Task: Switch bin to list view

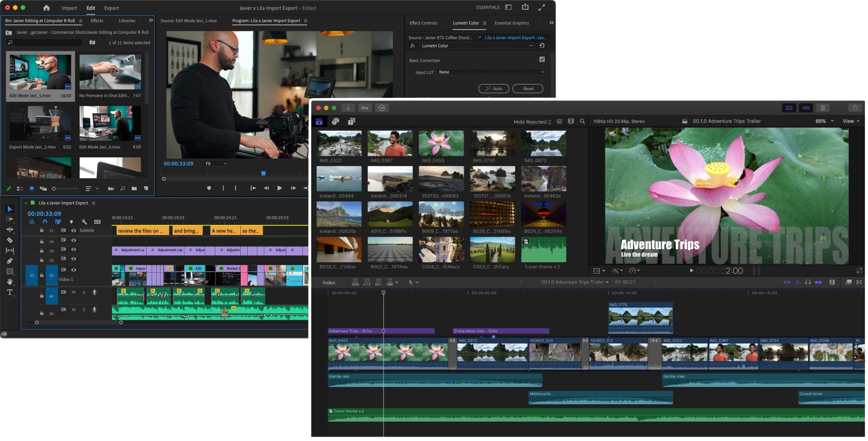Action: (20, 189)
